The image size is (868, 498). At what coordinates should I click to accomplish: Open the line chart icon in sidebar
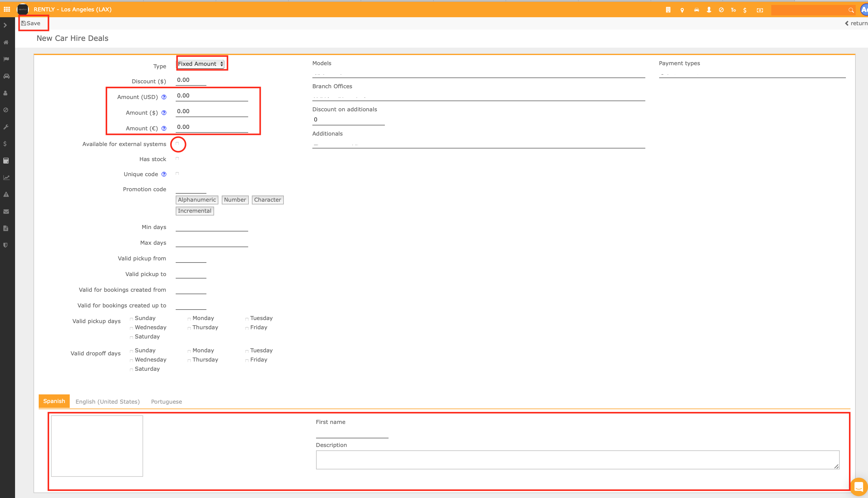coord(6,177)
